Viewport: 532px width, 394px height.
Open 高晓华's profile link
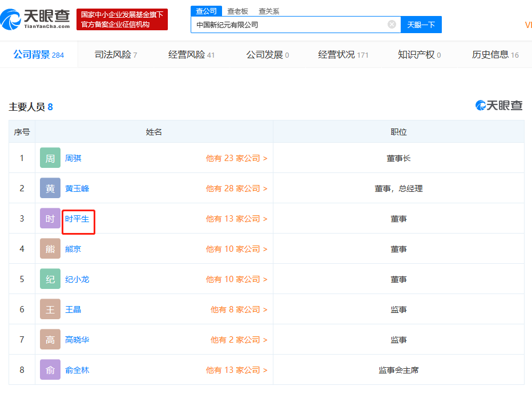coord(77,339)
